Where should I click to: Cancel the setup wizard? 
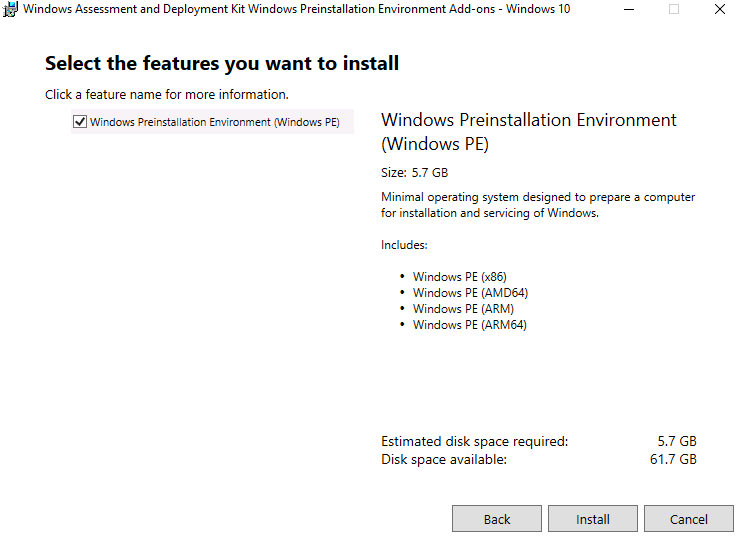click(689, 519)
